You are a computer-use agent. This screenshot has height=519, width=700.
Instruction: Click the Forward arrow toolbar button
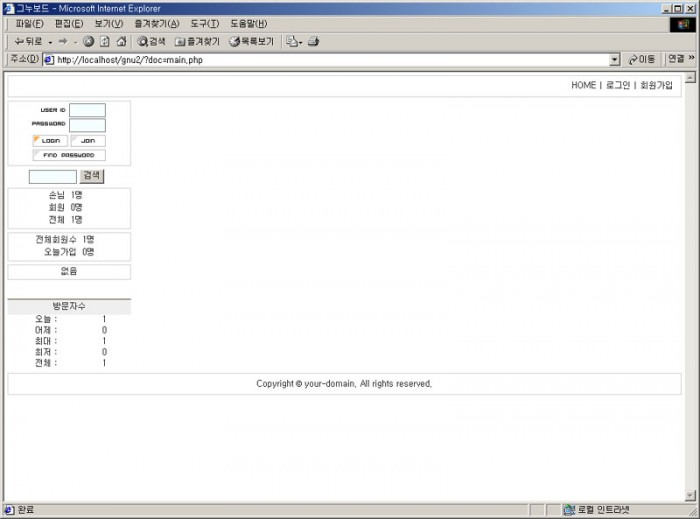pyautogui.click(x=62, y=42)
